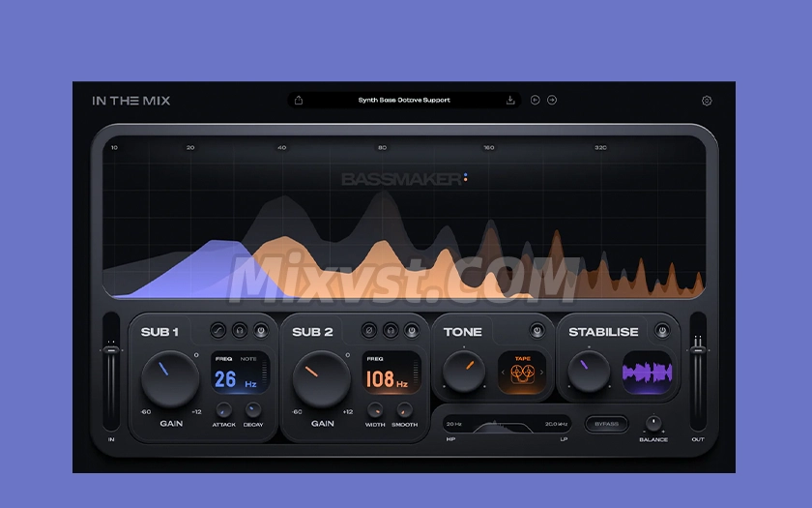Viewport: 812px width, 508px height.
Task: Click the WIDTH knob
Action: click(375, 410)
